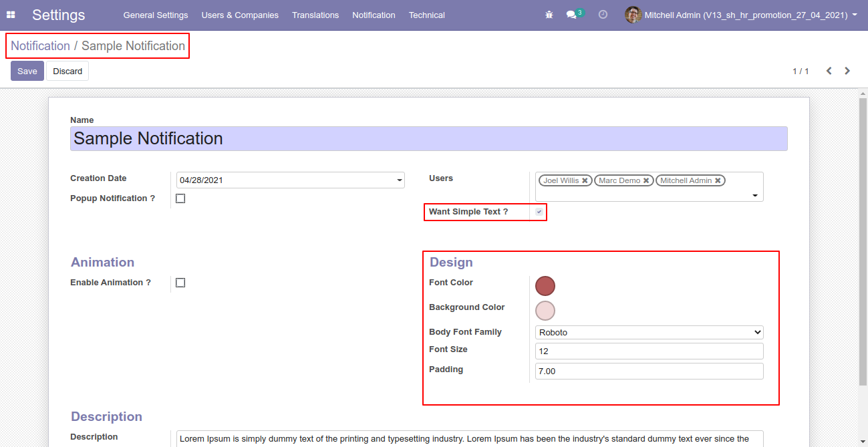Click Mitchell Admin username text
Viewport: 868px width, 447px height.
click(746, 15)
